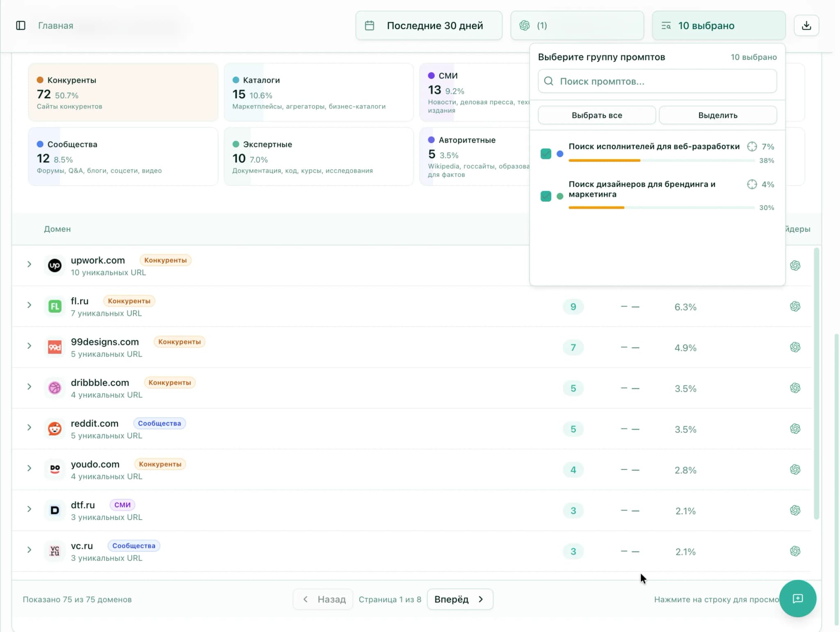Click the dribbble.com favicon

(55, 387)
